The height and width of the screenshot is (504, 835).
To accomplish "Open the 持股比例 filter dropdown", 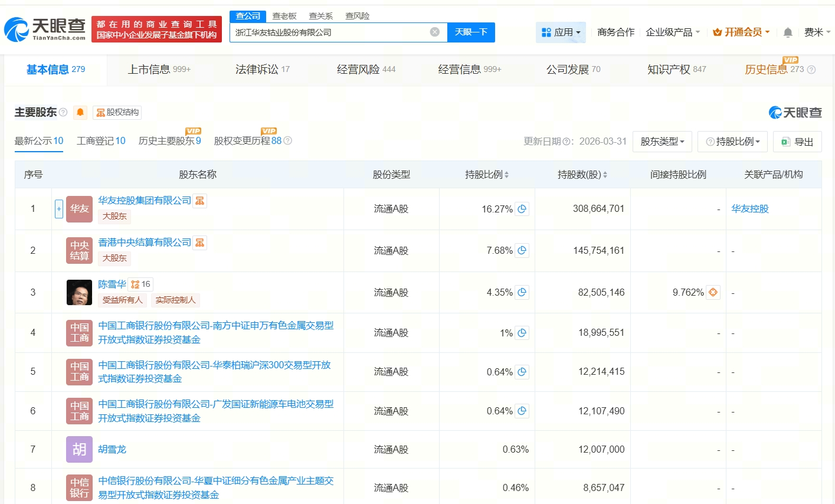I will point(732,142).
